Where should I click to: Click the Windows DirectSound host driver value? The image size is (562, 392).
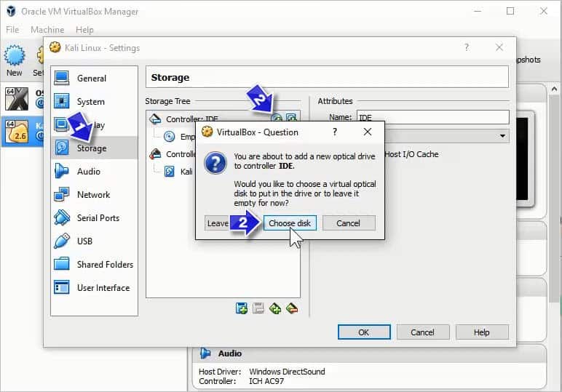(287, 372)
